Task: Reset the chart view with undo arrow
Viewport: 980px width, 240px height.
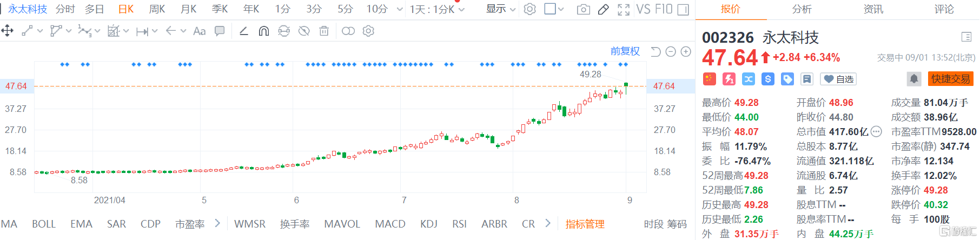Action: coord(655,51)
